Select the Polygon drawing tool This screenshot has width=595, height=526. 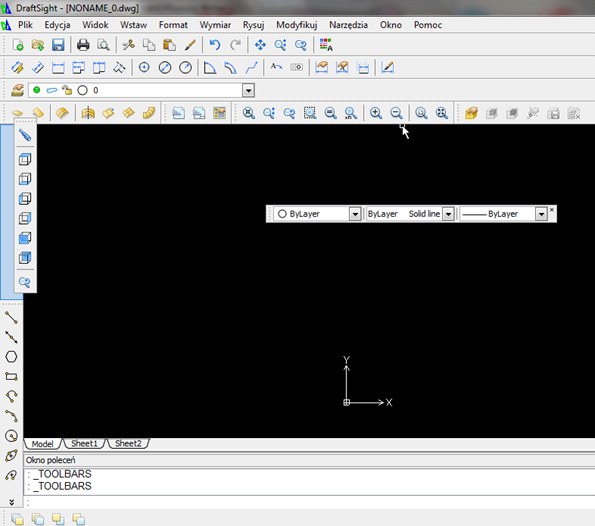tap(11, 357)
